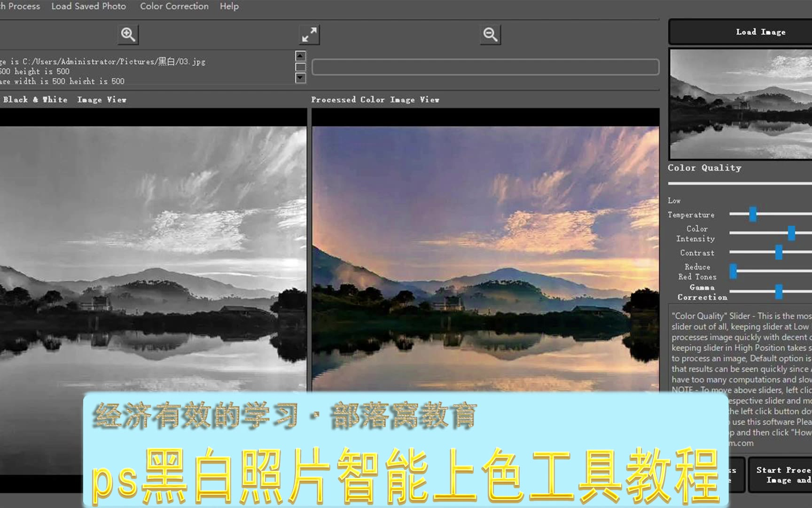
Task: Click the Color Quality slider track
Action: [x=740, y=183]
